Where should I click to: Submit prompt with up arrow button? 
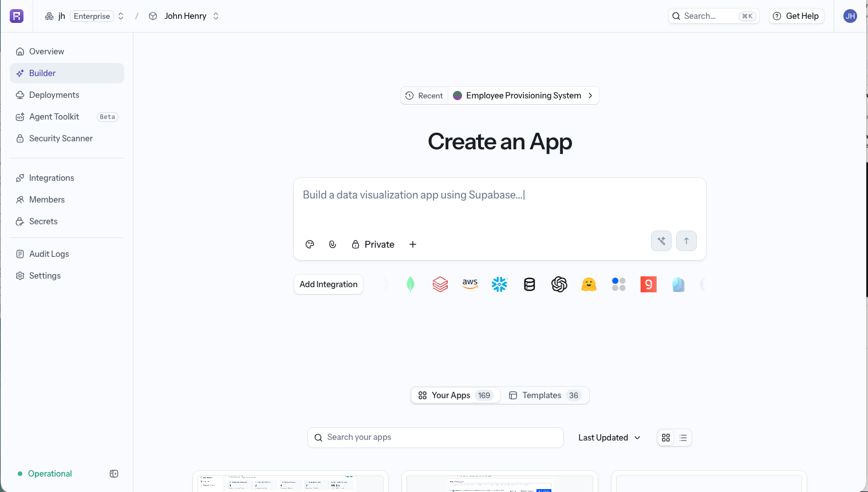click(x=686, y=241)
